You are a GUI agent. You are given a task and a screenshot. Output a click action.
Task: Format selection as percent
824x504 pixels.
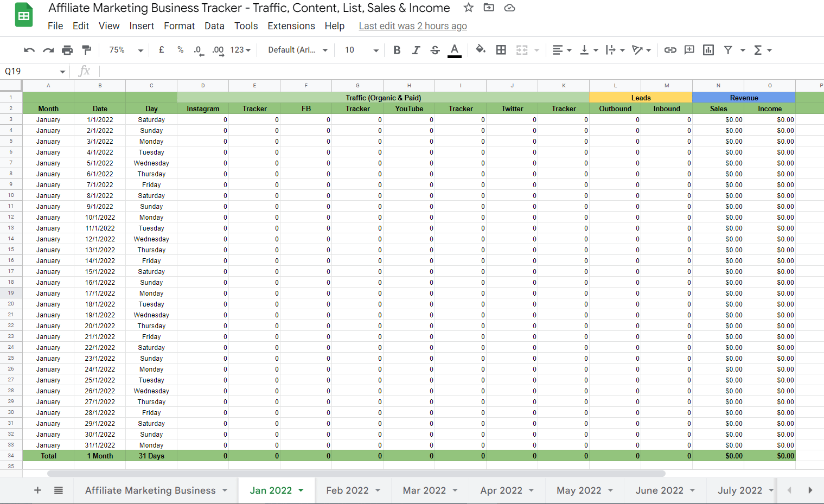pos(180,49)
